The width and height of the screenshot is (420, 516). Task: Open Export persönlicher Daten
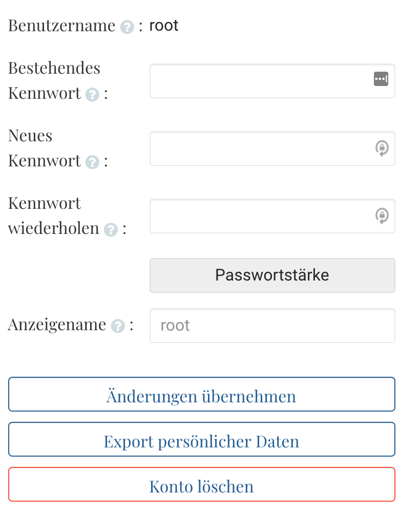tap(202, 439)
